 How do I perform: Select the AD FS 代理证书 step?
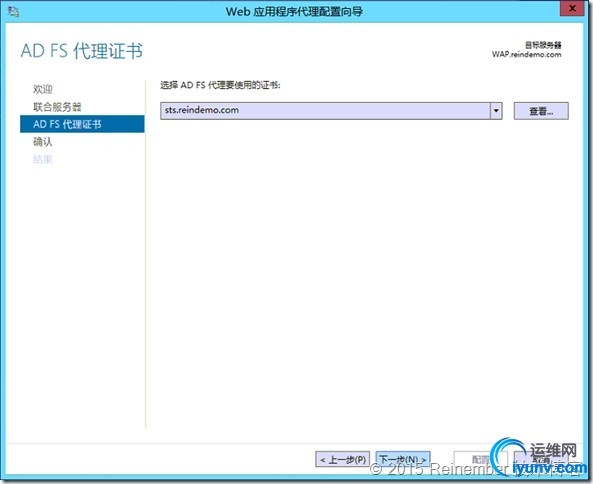[82, 124]
